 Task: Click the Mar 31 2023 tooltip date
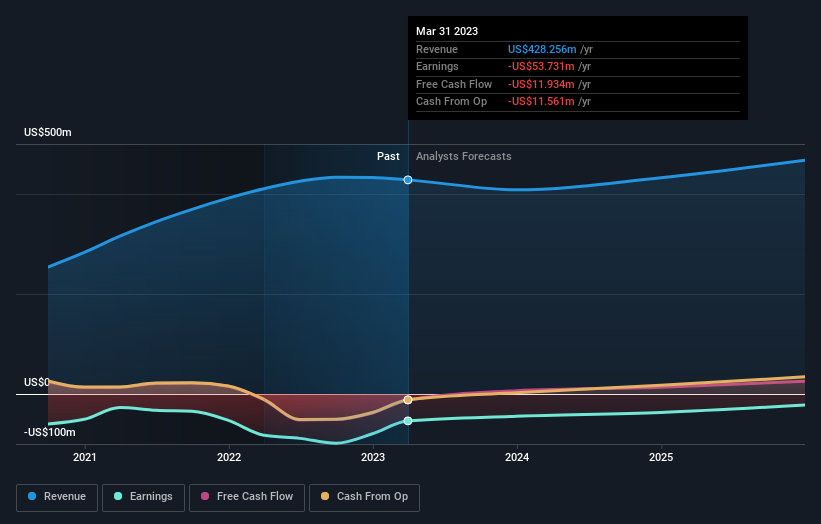(x=447, y=31)
